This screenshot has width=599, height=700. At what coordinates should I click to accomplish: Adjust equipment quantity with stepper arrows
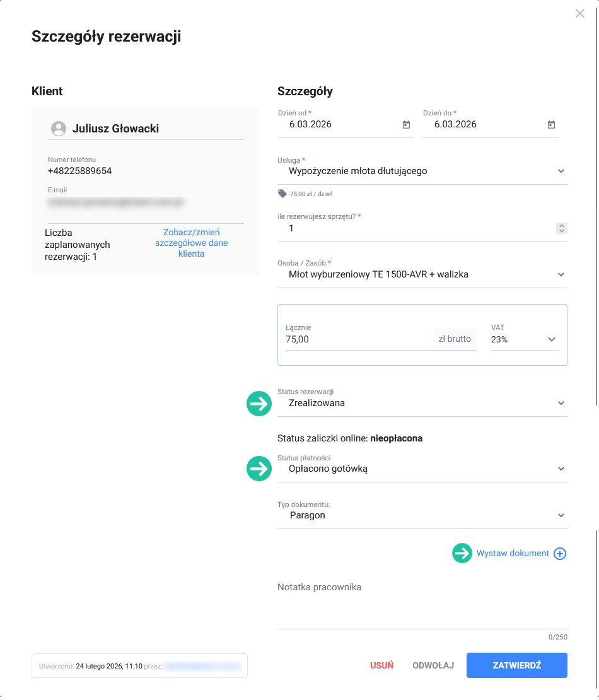pos(562,228)
